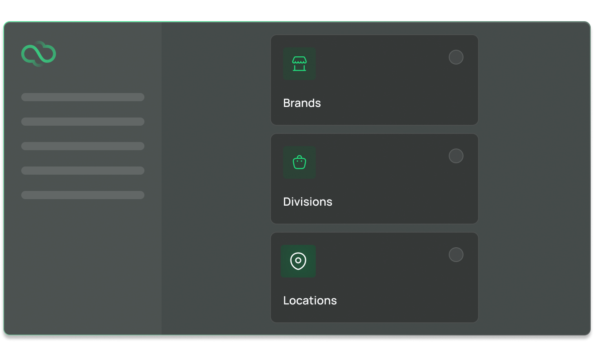This screenshot has height=364, width=594.
Task: Select the Divisions radio button
Action: [456, 156]
